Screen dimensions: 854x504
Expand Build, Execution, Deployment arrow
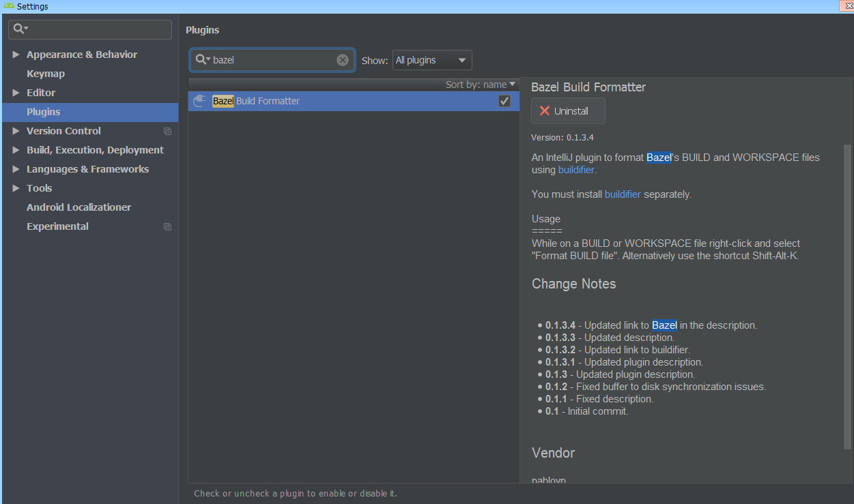tap(16, 150)
